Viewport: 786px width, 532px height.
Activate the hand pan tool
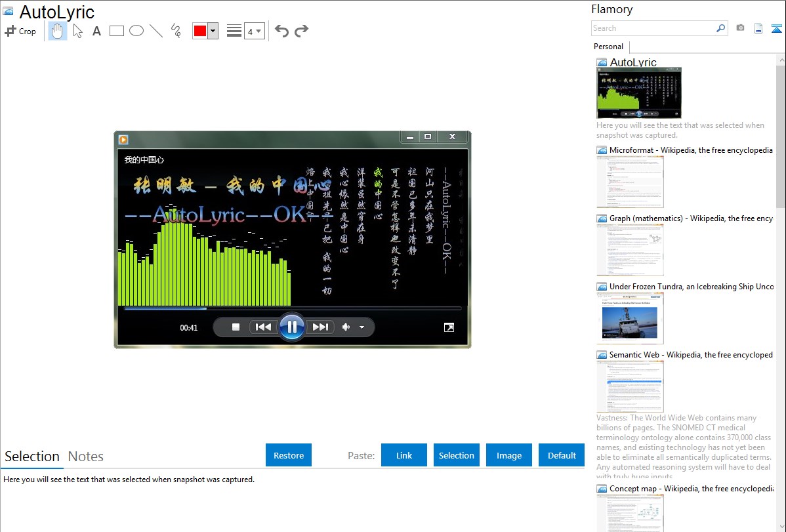tap(57, 31)
